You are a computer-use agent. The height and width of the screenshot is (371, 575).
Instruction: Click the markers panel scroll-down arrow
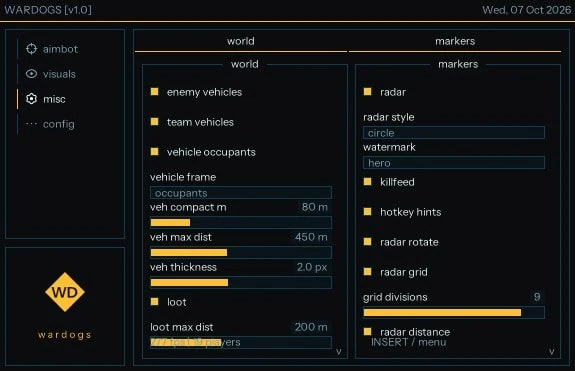552,352
